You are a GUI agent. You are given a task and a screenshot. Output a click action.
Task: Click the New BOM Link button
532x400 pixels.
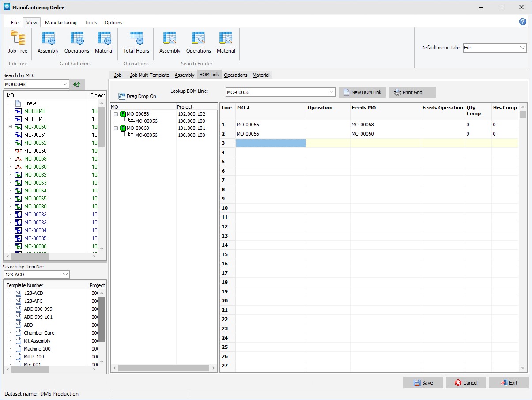pyautogui.click(x=362, y=92)
